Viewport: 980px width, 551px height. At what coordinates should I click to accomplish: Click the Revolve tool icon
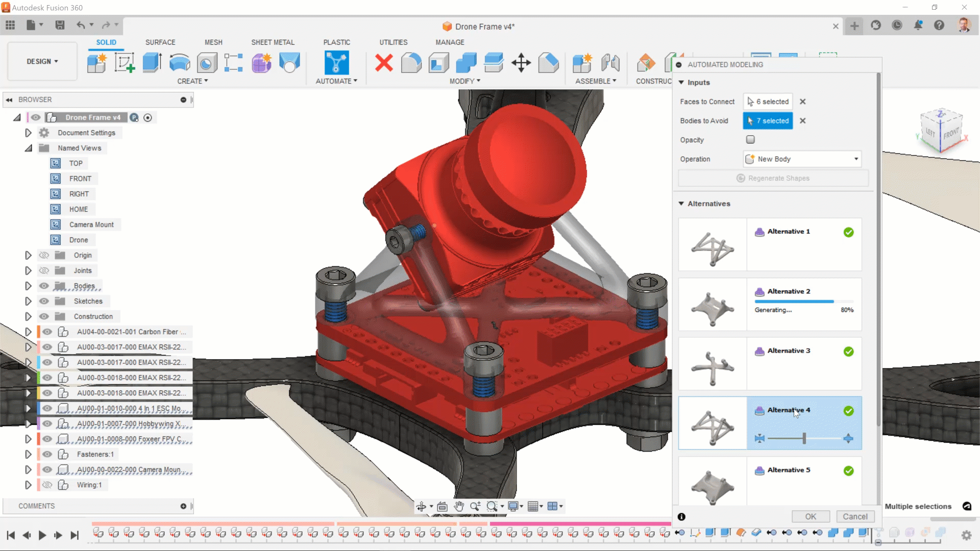point(180,63)
